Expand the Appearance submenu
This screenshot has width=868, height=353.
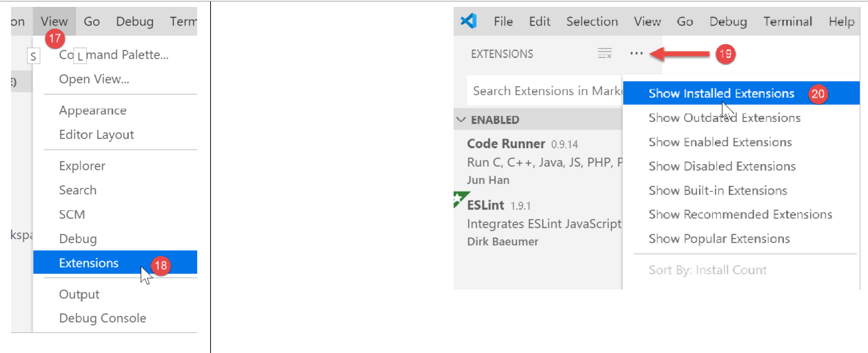point(92,110)
